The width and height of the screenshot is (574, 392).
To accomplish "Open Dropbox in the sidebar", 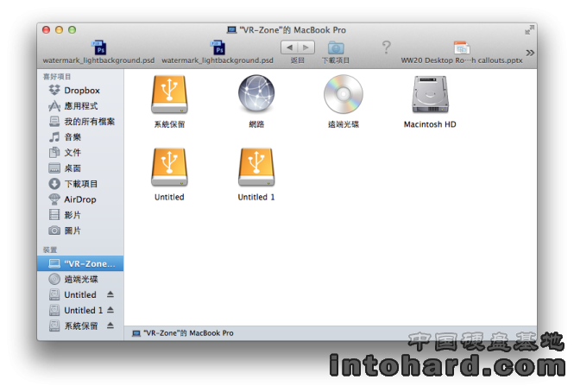I will [x=80, y=90].
